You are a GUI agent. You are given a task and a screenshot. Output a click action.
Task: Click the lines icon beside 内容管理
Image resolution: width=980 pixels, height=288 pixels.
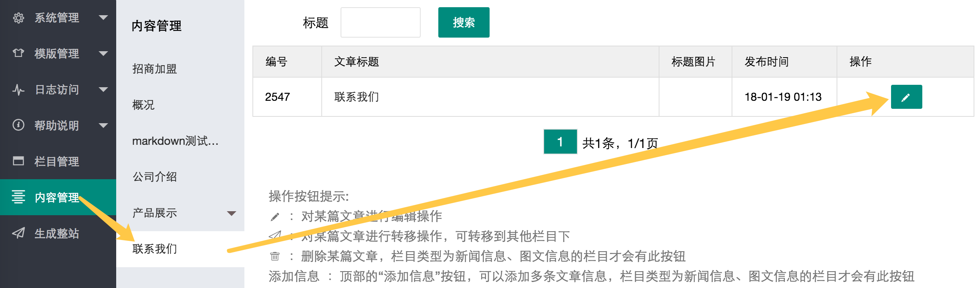(18, 197)
